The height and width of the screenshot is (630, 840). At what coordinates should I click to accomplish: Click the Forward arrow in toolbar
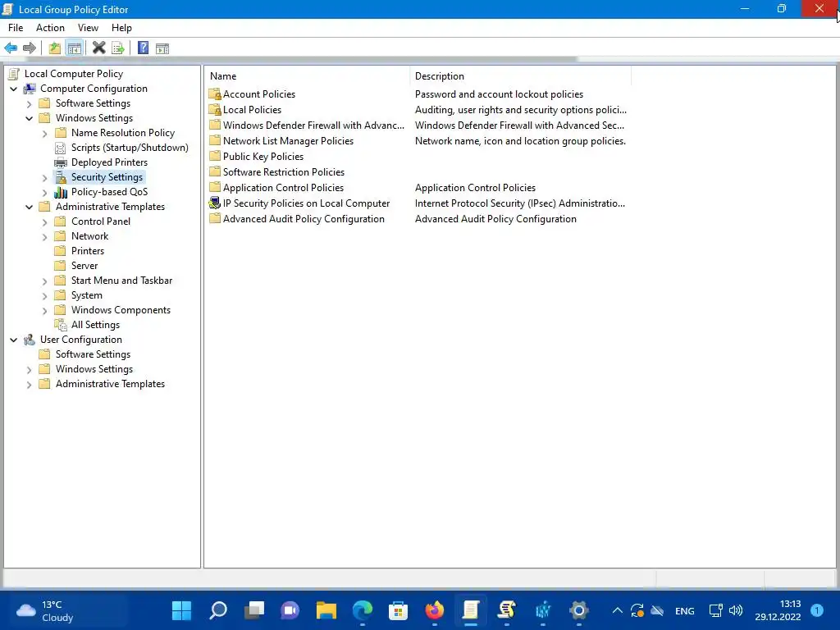pos(30,48)
